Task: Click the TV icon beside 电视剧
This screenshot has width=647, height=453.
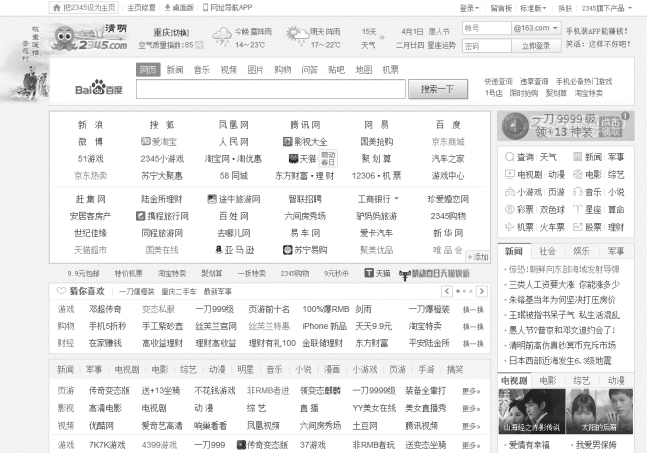Action: 510,175
